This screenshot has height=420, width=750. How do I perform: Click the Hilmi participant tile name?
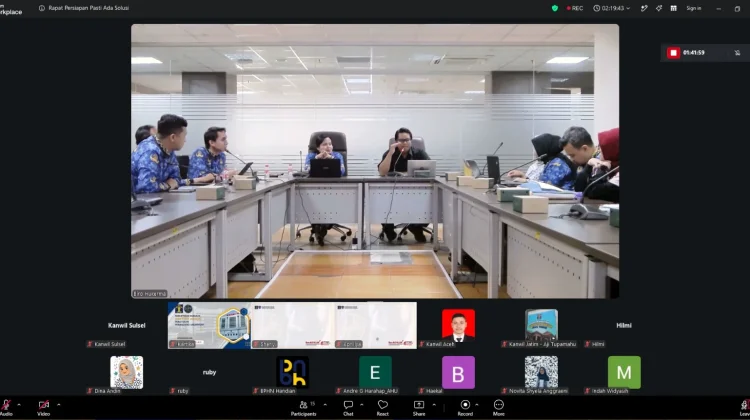[624, 325]
